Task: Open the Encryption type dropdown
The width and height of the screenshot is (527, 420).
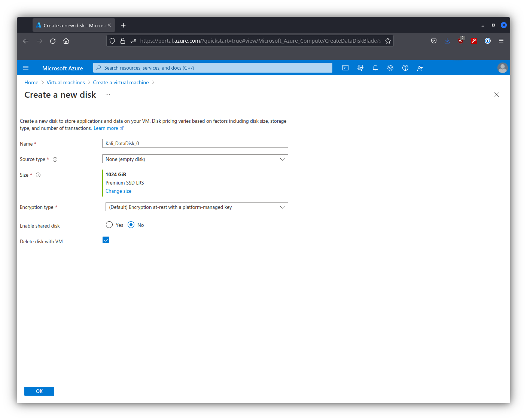Action: pos(197,207)
